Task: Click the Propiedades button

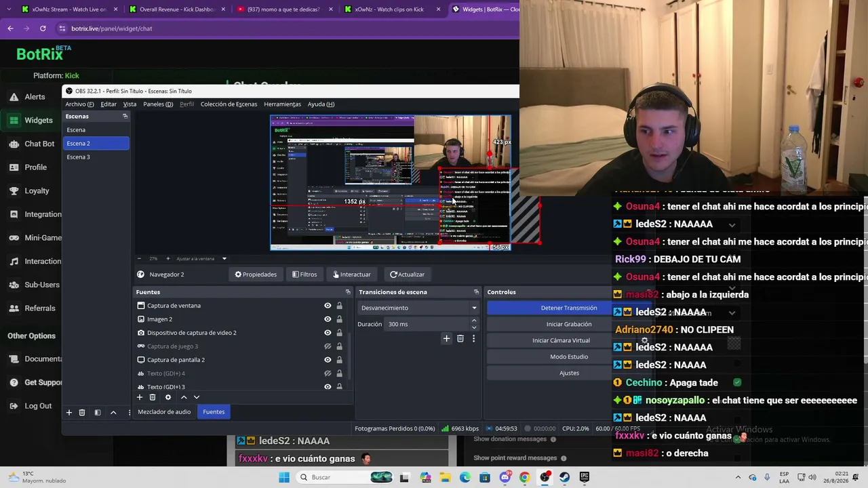Action: pyautogui.click(x=256, y=274)
